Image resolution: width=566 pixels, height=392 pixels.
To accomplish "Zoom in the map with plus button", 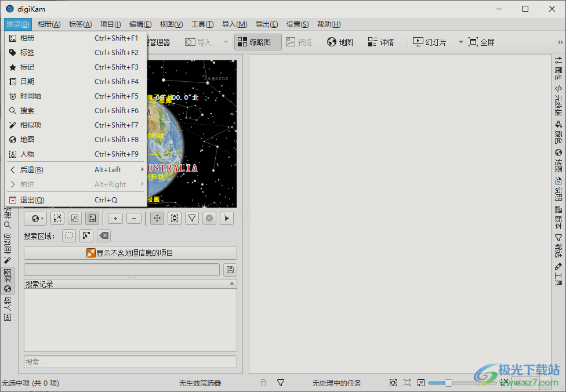I will pyautogui.click(x=115, y=219).
